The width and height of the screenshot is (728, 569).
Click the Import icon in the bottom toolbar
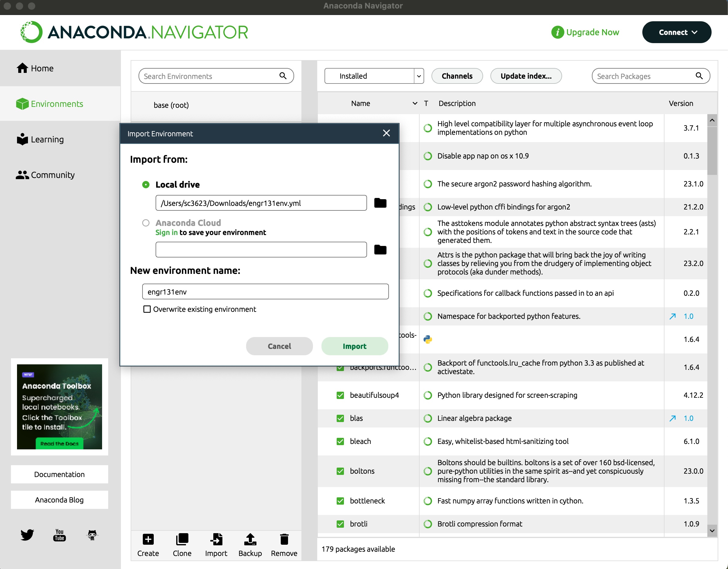(216, 539)
